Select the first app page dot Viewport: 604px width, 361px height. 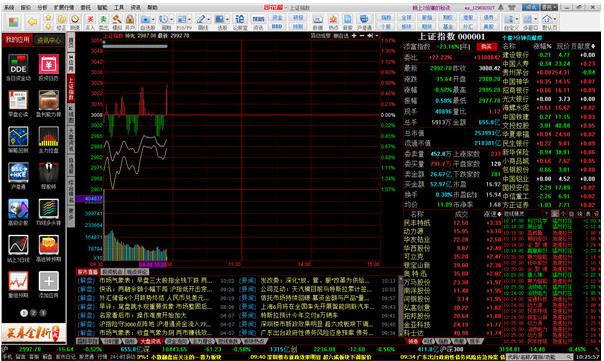24,313
